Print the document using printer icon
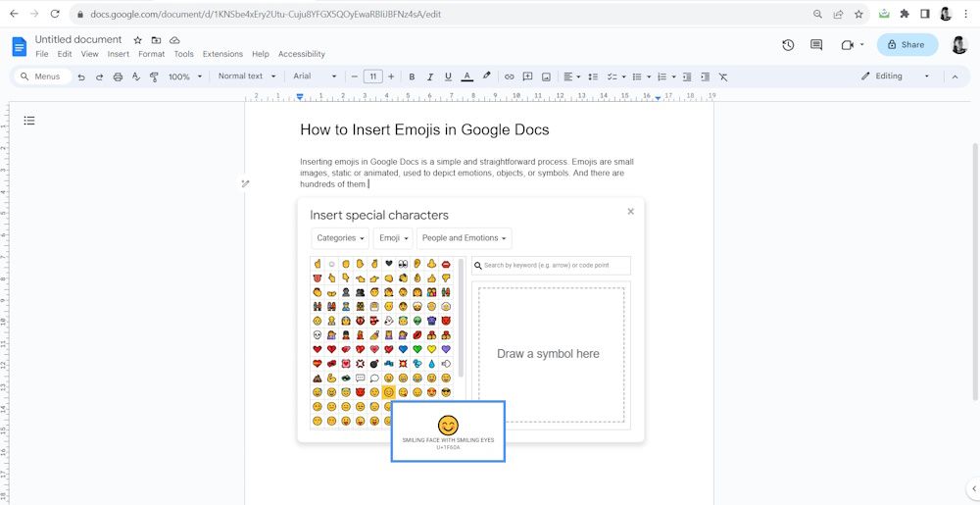980x505 pixels. click(118, 76)
